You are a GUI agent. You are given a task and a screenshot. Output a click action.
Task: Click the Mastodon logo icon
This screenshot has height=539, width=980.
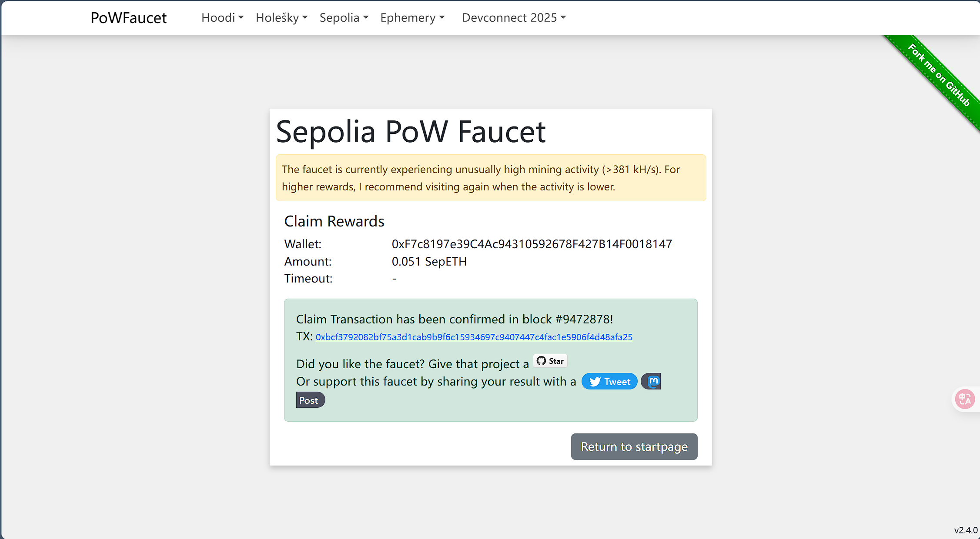tap(652, 382)
